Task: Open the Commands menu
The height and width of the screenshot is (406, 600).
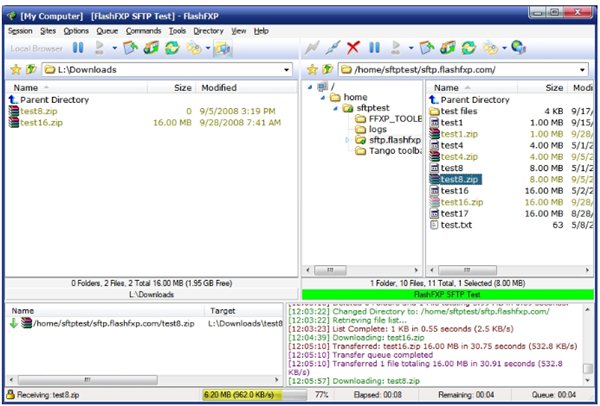Action: point(143,31)
